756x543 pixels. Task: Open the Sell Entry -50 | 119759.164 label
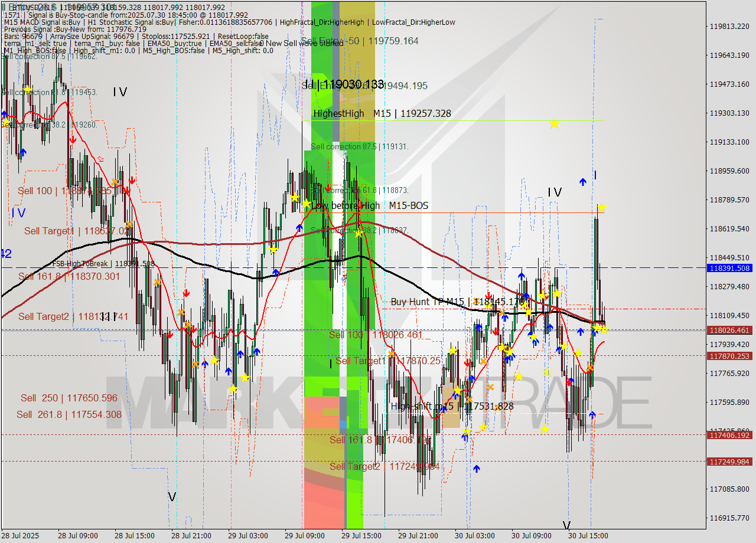click(x=360, y=41)
